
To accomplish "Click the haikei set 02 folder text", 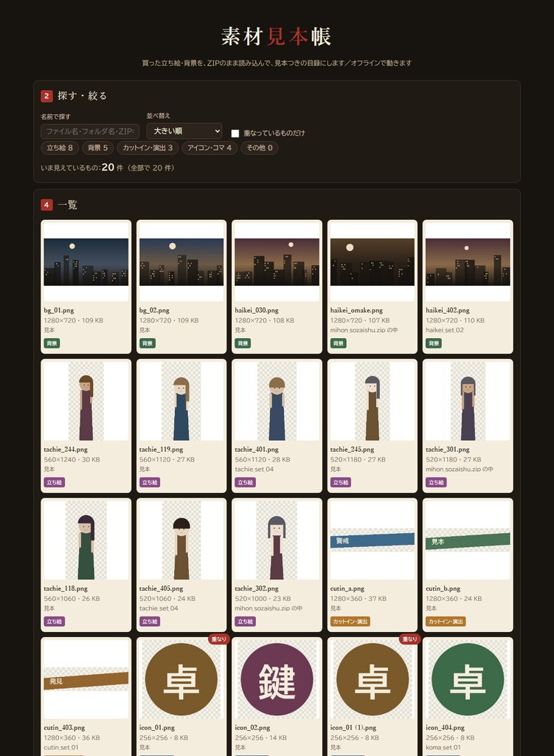I will (445, 330).
